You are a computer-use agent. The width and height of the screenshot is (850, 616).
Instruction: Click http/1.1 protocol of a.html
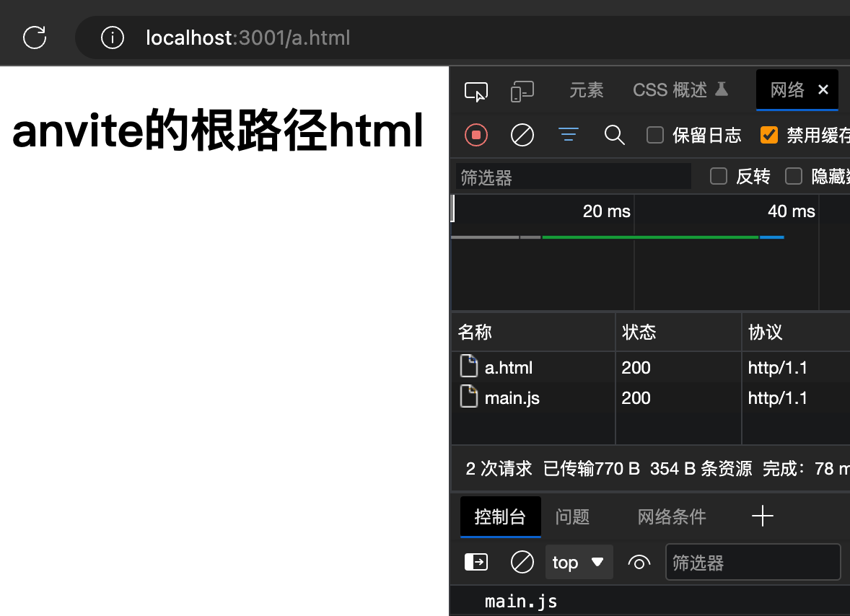[777, 368]
